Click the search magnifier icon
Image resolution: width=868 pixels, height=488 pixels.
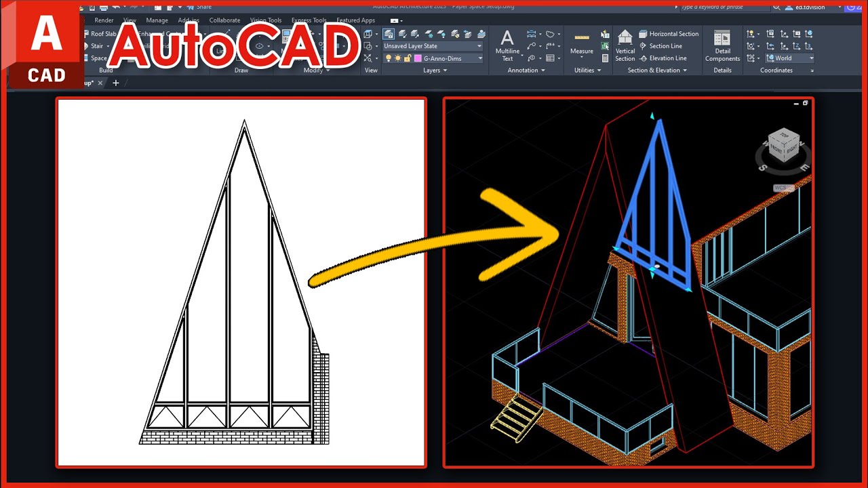coord(776,7)
